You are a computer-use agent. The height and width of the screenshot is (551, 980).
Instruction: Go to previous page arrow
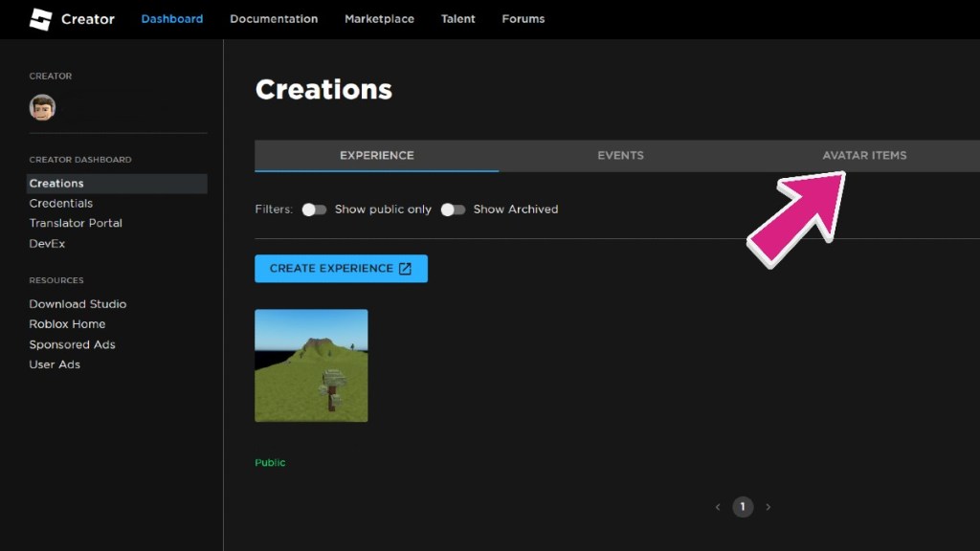tap(718, 507)
